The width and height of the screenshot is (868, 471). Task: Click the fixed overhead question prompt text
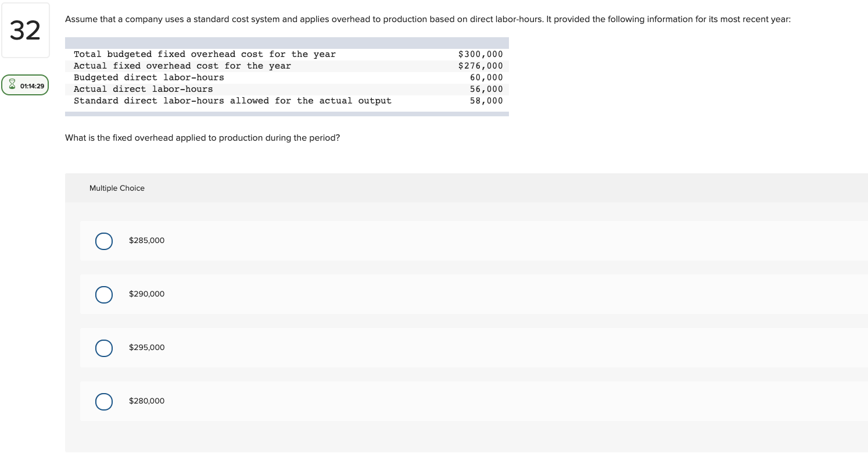pyautogui.click(x=202, y=138)
